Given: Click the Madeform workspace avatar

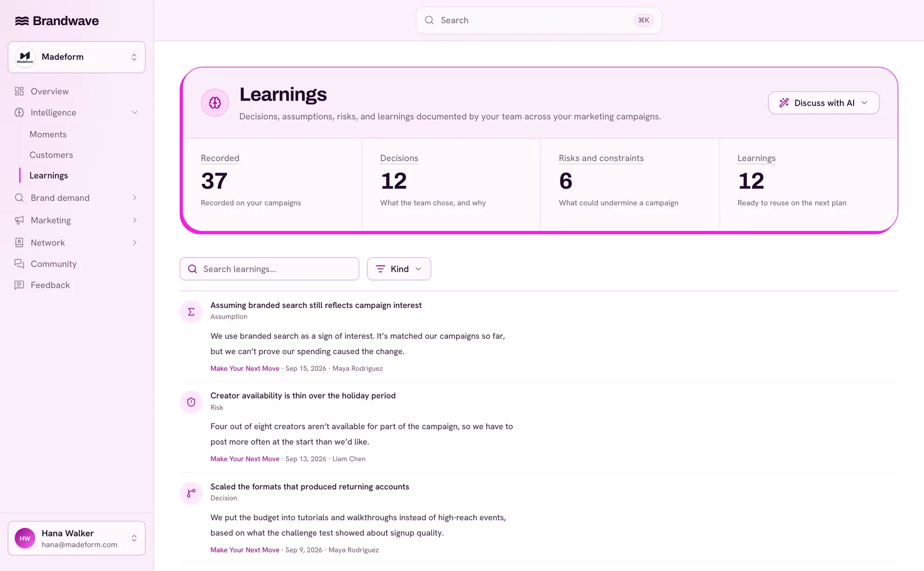Looking at the screenshot, I should pos(25,57).
